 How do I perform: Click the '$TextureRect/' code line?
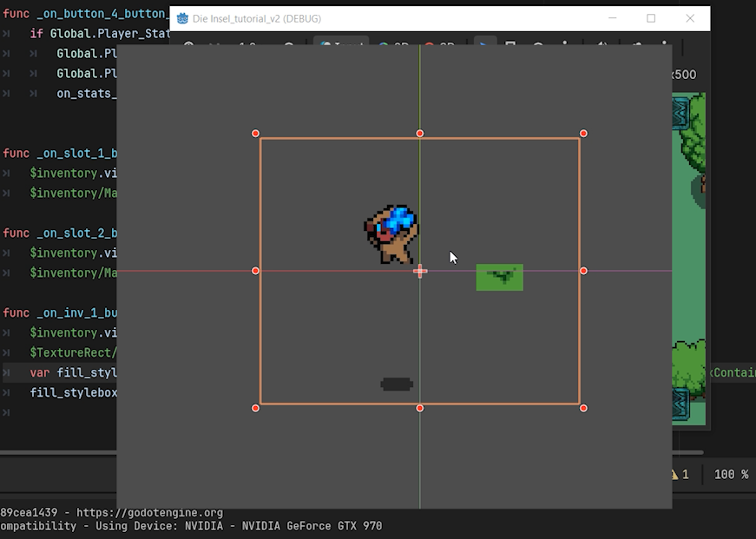(73, 353)
